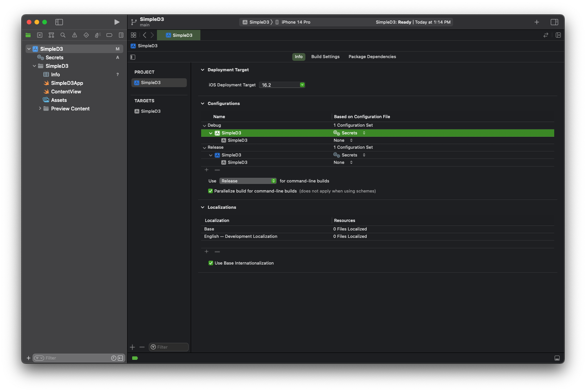This screenshot has height=392, width=586.
Task: Open the Issue navigator warning icon
Action: [74, 35]
